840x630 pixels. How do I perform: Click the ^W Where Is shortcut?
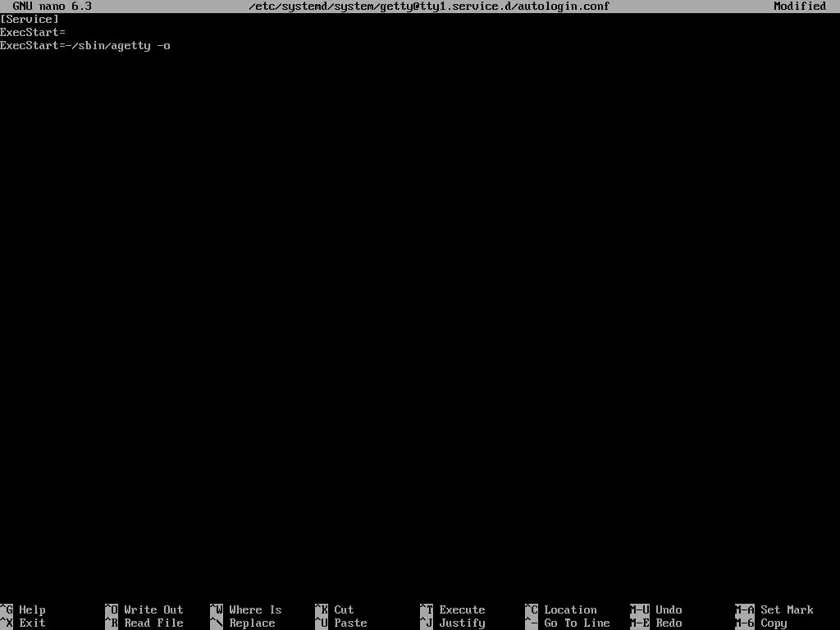[246, 609]
